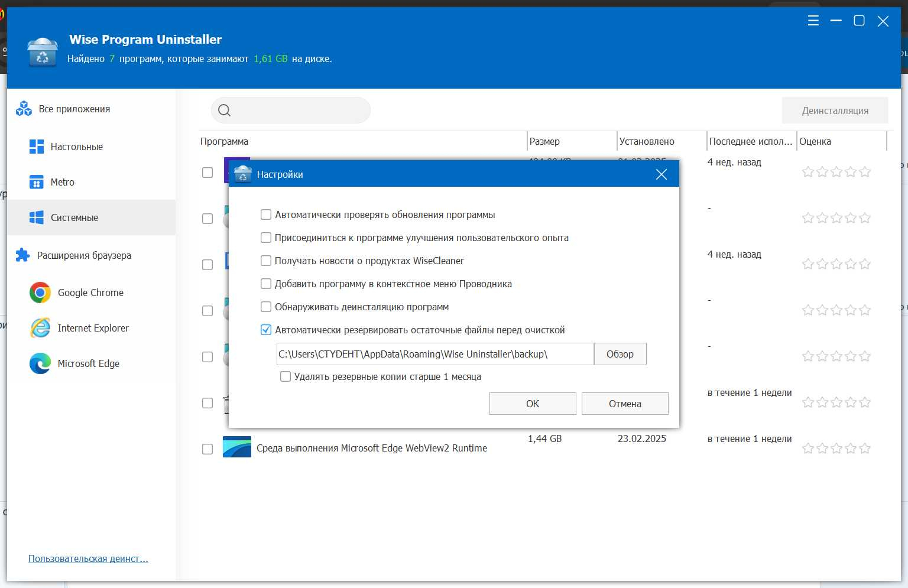Uncheck automatic backup of leftover files
The image size is (908, 588).
(266, 330)
